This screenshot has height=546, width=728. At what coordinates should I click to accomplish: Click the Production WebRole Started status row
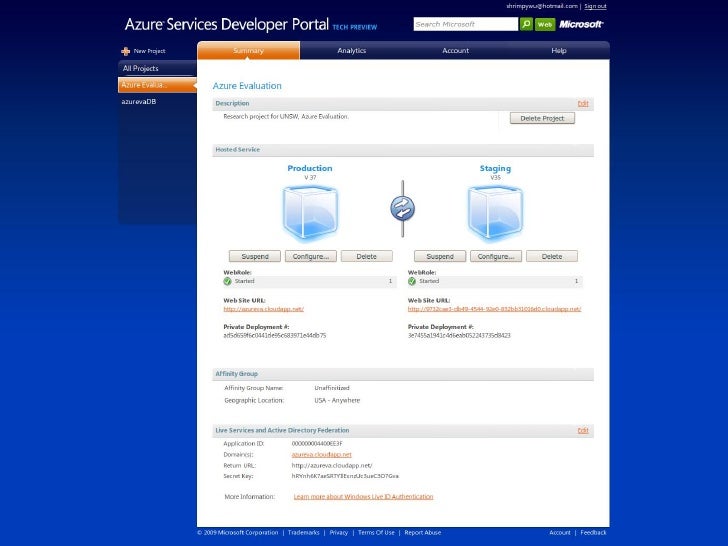pyautogui.click(x=310, y=281)
